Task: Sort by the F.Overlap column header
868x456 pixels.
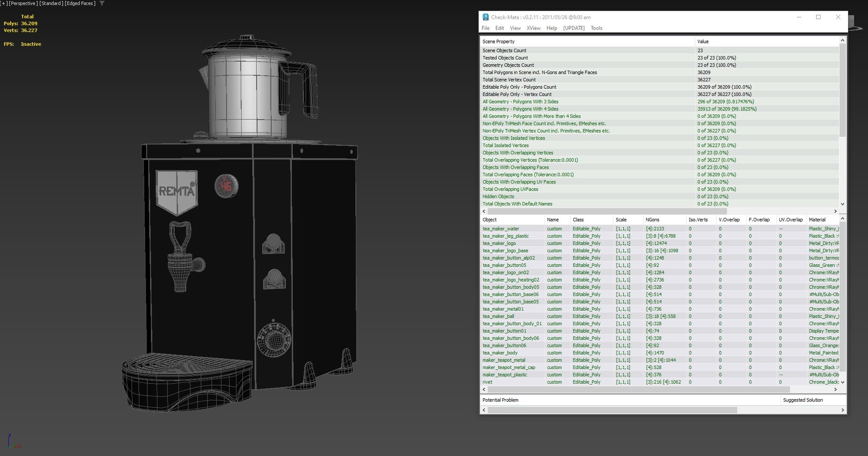Action: pyautogui.click(x=761, y=220)
